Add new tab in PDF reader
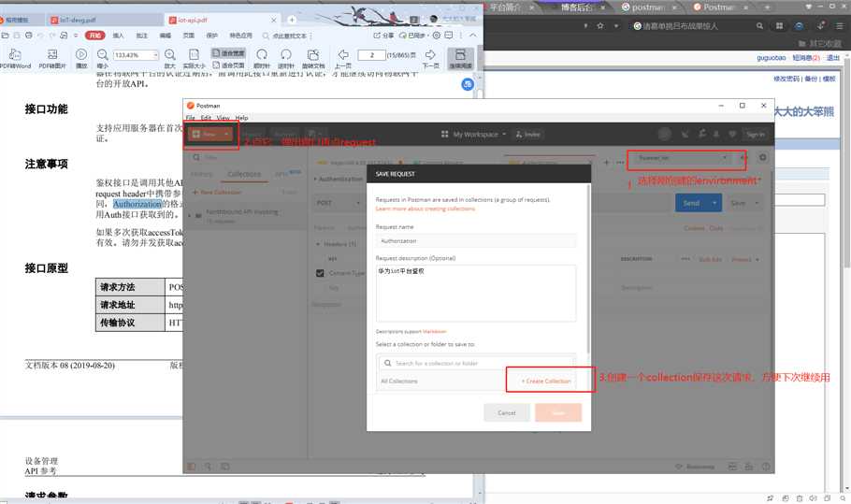The height and width of the screenshot is (504, 851). point(292,20)
